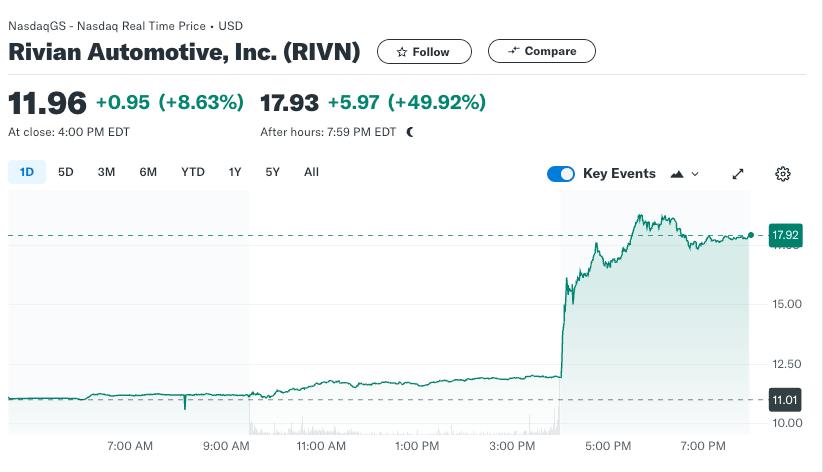Expand the chart to fullscreen
823x472 pixels.
[x=738, y=174]
